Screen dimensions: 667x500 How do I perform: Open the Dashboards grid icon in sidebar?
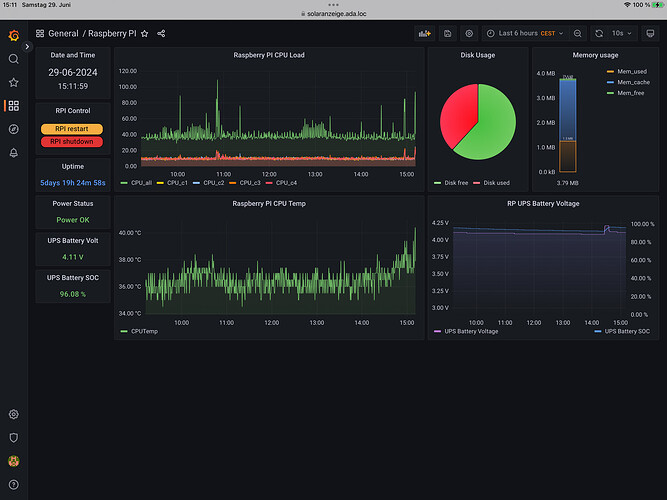click(14, 106)
